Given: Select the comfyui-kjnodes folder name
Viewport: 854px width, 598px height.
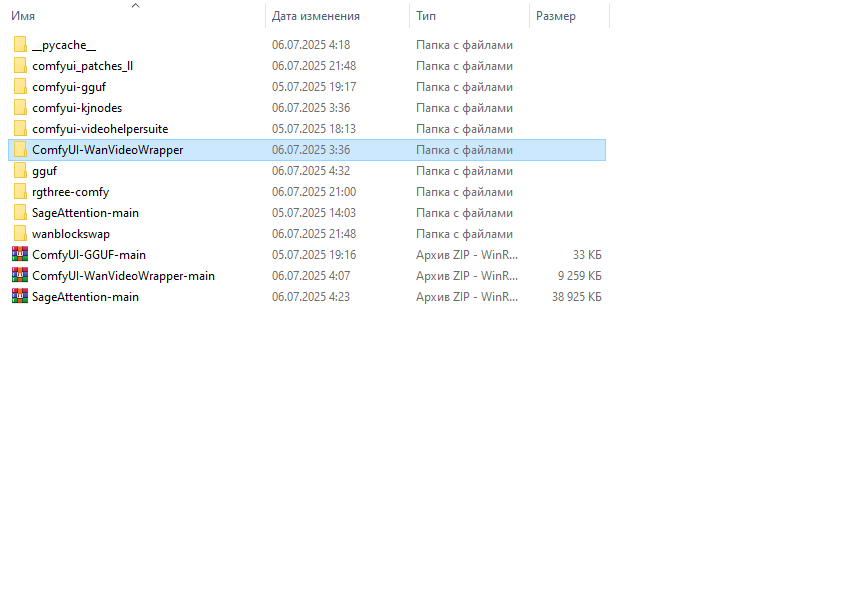Looking at the screenshot, I should point(77,108).
